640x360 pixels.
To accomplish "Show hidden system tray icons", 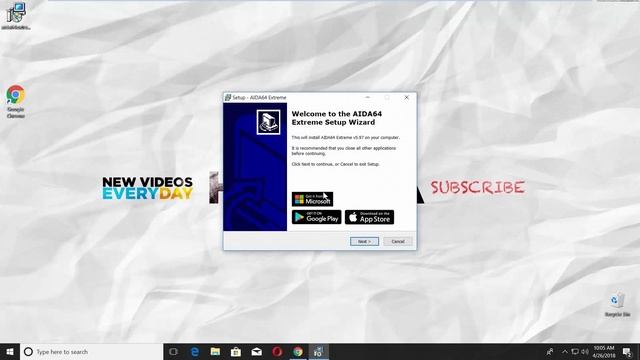I will coord(565,351).
